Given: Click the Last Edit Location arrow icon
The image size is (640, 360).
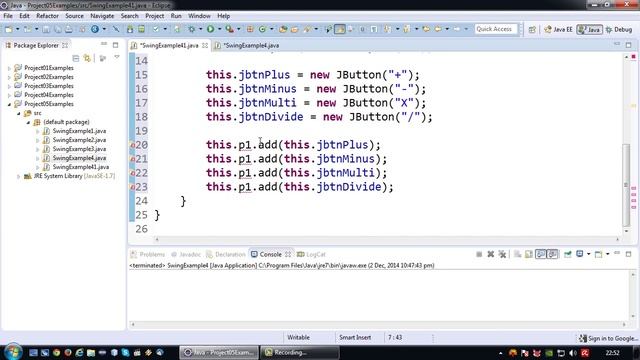Looking at the screenshot, I should pyautogui.click(x=426, y=29).
